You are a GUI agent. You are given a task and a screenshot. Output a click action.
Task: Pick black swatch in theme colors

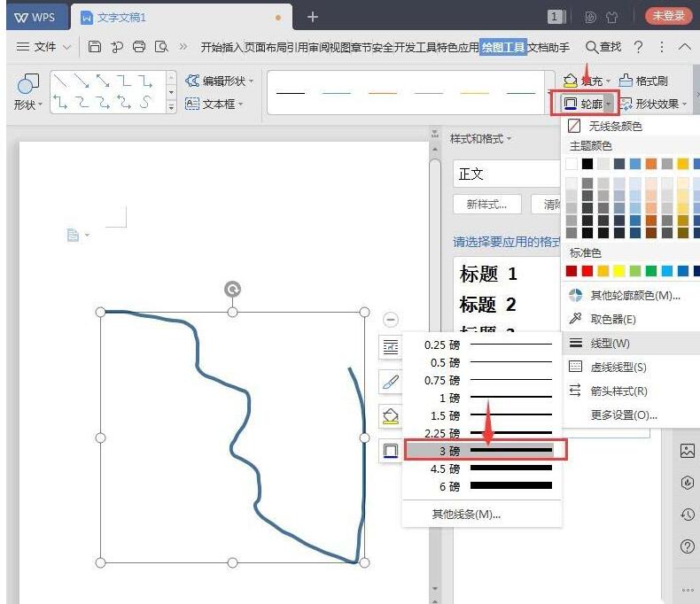click(x=587, y=164)
